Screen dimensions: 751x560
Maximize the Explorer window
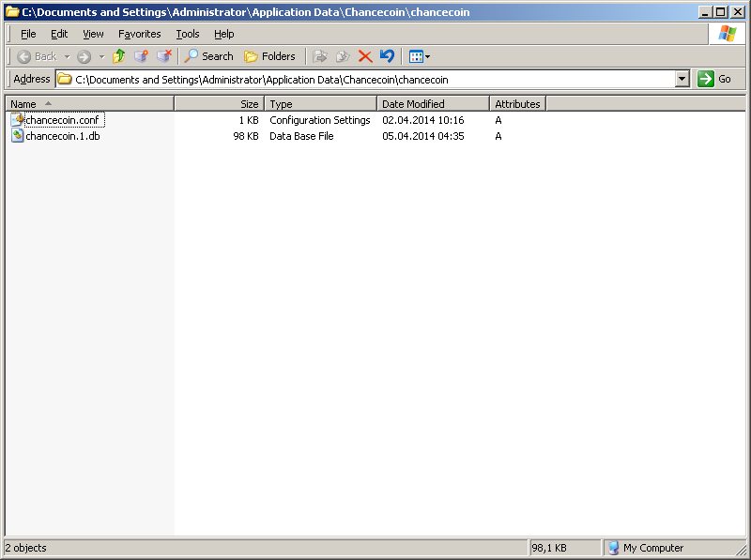pos(720,12)
